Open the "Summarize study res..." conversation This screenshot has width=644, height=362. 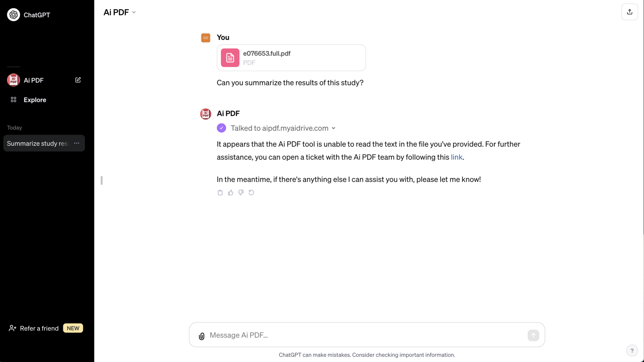[37, 144]
